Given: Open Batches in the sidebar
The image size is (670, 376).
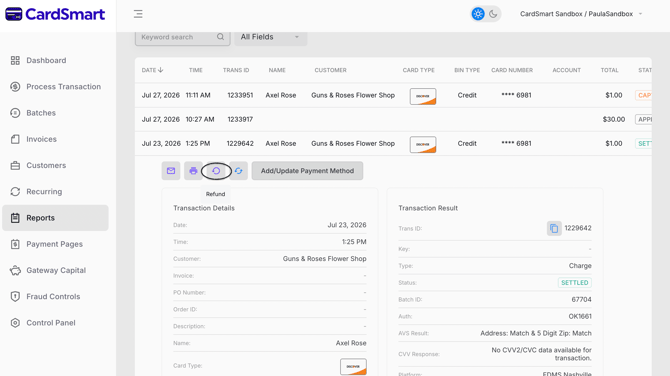Looking at the screenshot, I should 55,113.
